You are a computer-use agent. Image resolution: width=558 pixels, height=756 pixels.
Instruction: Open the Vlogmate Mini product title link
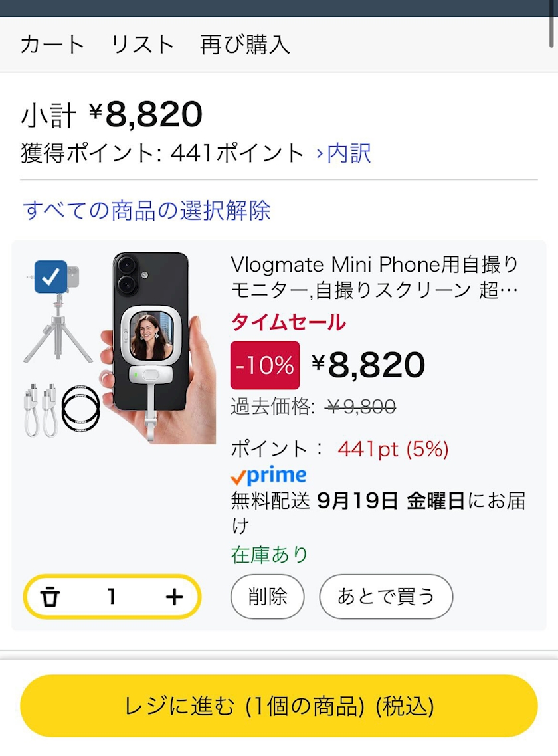(374, 277)
